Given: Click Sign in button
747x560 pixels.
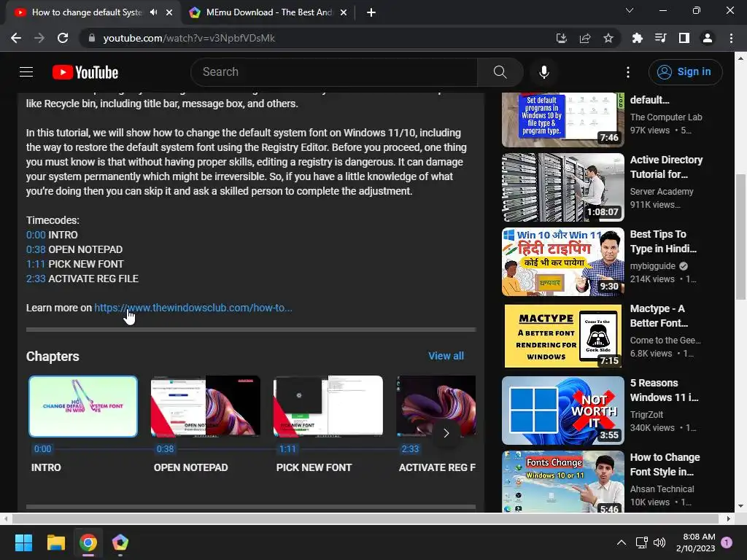Looking at the screenshot, I should click(685, 72).
